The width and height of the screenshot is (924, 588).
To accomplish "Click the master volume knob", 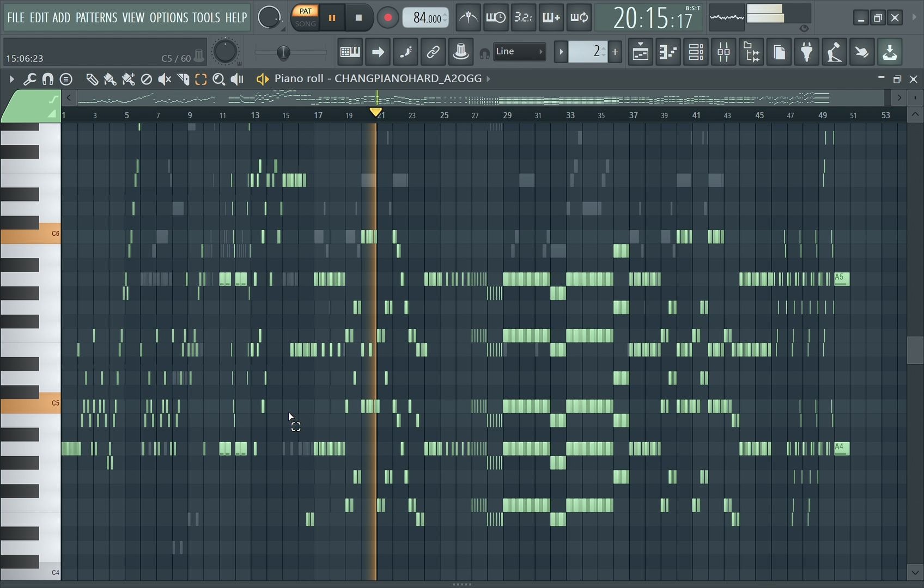I will pyautogui.click(x=269, y=17).
